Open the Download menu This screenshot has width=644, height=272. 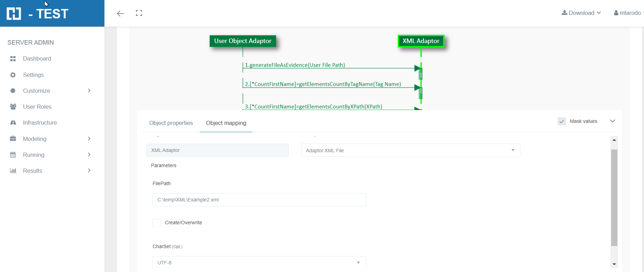pos(581,13)
